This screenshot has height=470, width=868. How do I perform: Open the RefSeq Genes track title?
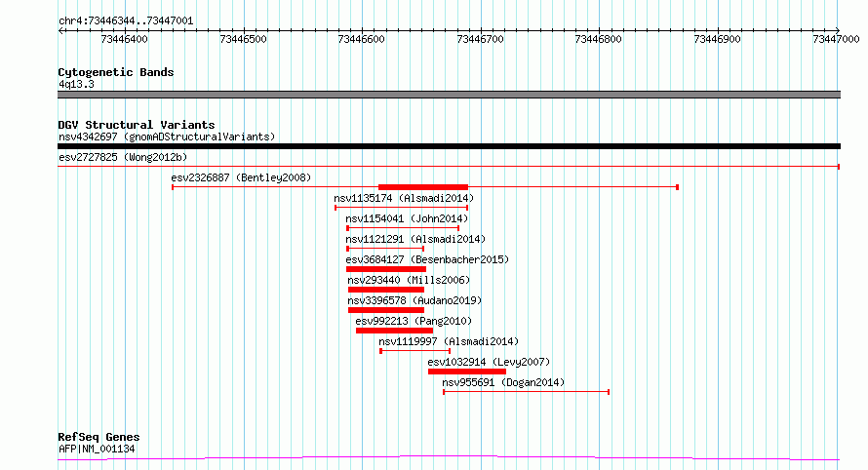coord(99,437)
